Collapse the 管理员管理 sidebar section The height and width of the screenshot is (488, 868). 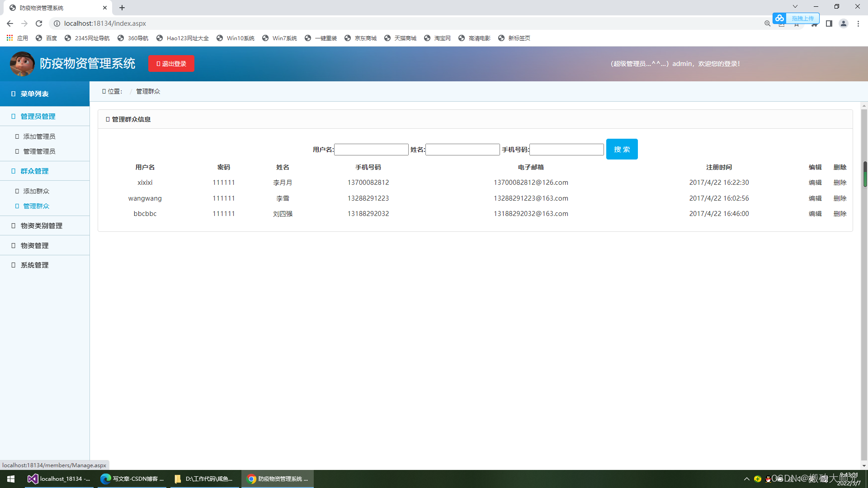38,117
